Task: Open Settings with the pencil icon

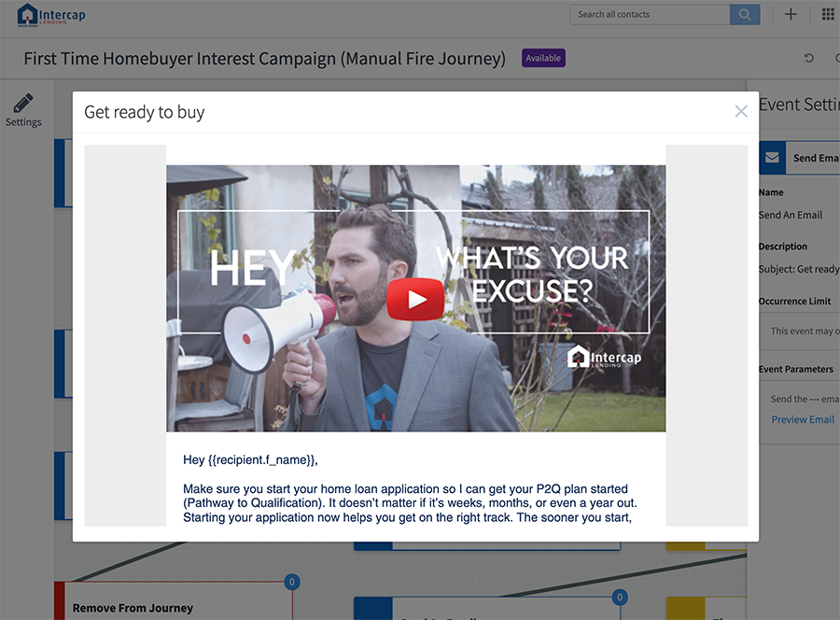Action: click(23, 110)
